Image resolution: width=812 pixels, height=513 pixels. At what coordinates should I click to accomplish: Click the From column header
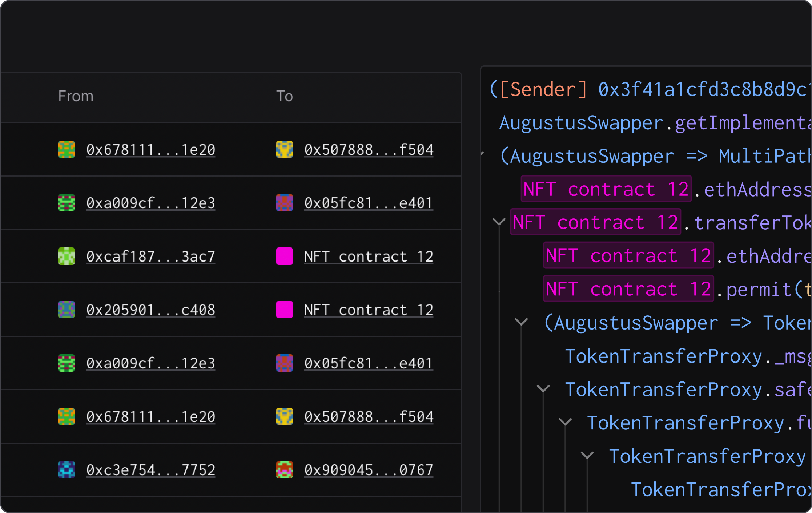click(76, 96)
